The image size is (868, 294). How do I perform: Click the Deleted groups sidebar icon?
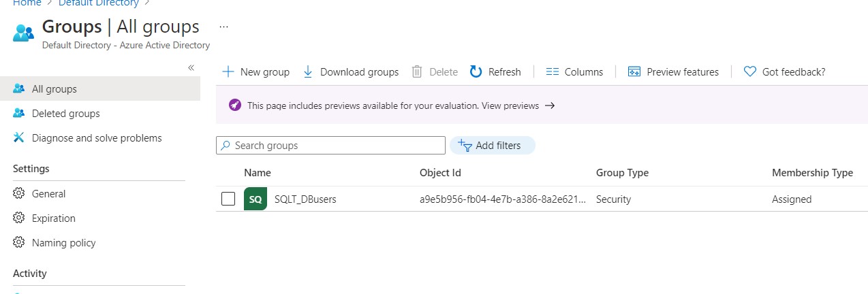pyautogui.click(x=19, y=113)
